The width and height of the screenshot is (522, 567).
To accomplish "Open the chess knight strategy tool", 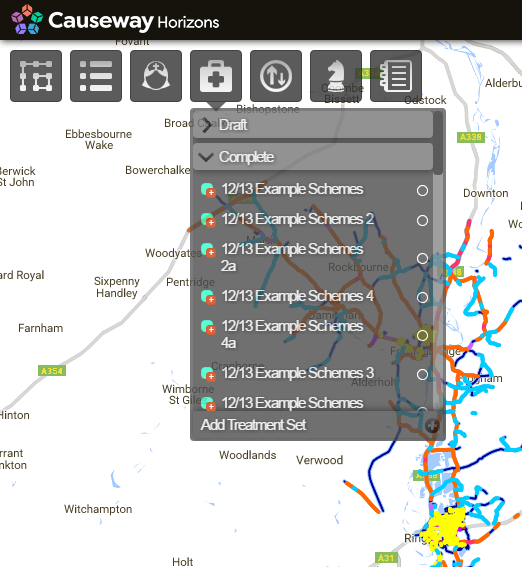I will click(336, 76).
